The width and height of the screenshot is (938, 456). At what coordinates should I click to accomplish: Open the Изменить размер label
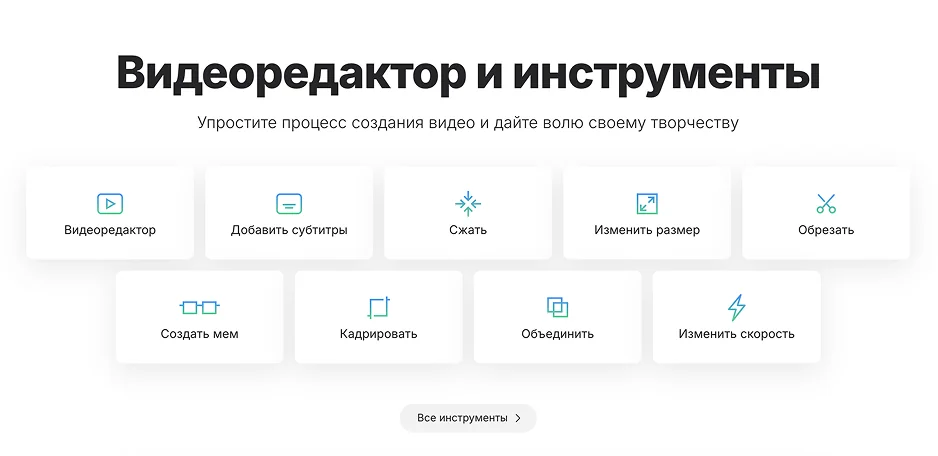[647, 230]
